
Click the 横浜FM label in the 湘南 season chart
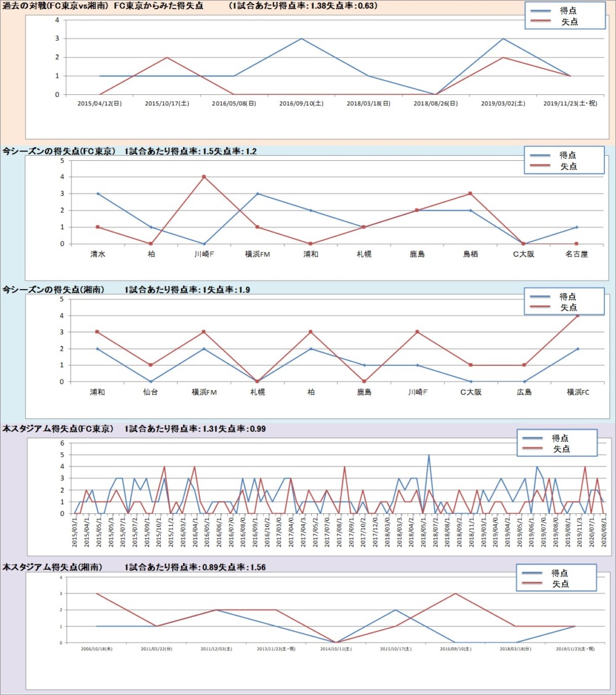[205, 392]
